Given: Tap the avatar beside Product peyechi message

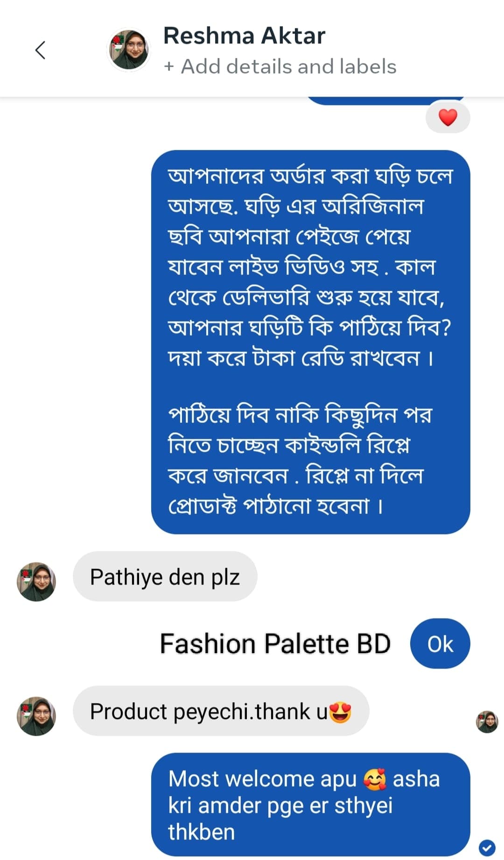Looking at the screenshot, I should tap(36, 716).
